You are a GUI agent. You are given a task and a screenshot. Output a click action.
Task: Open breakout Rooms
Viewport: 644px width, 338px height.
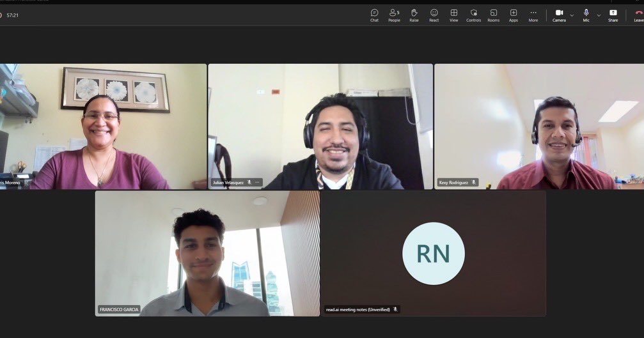(493, 15)
